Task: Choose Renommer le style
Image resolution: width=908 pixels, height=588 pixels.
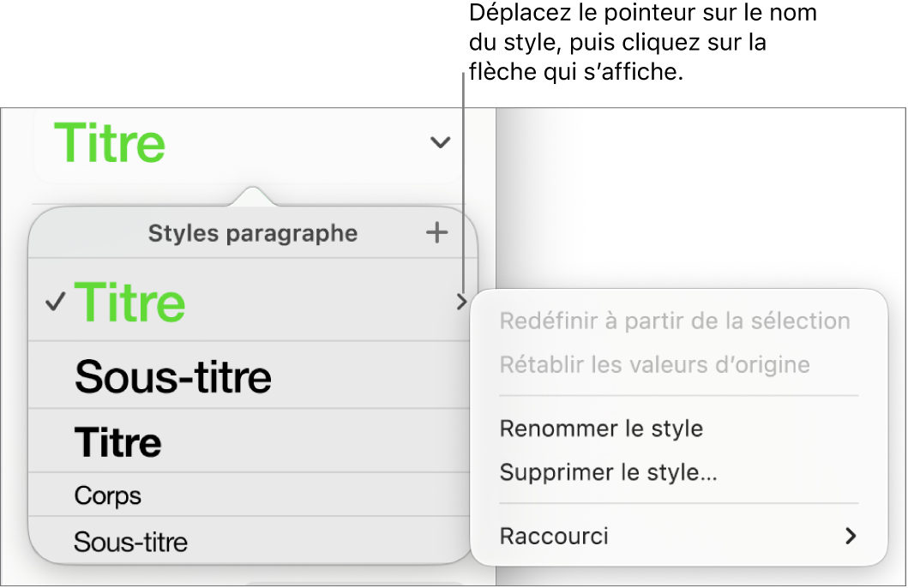Action: tap(601, 428)
